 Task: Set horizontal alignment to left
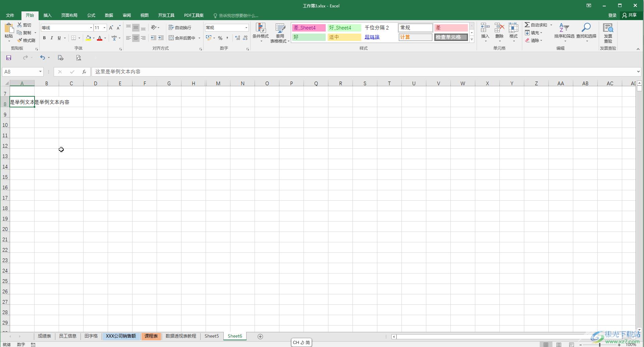(128, 38)
